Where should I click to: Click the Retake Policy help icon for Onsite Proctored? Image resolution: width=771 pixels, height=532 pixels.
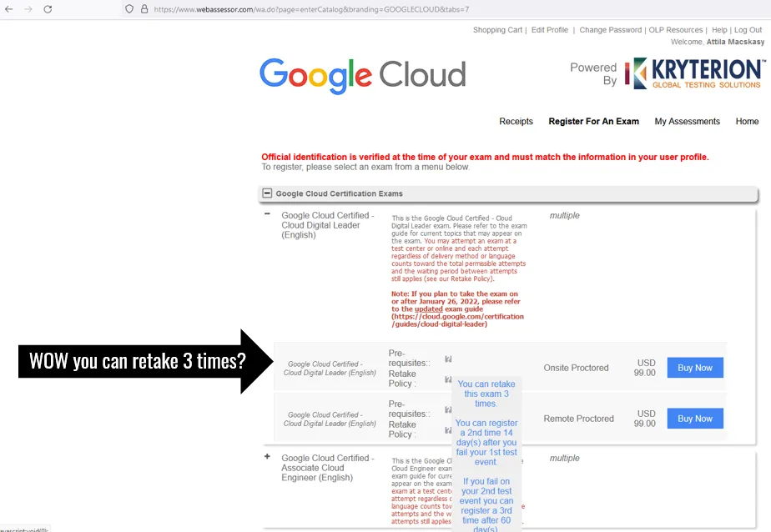pyautogui.click(x=448, y=379)
